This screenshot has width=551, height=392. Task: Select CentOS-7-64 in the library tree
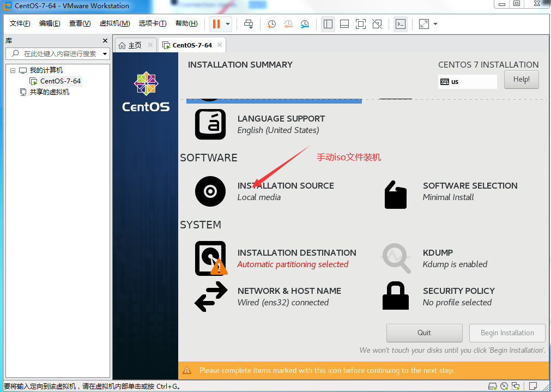pos(60,81)
